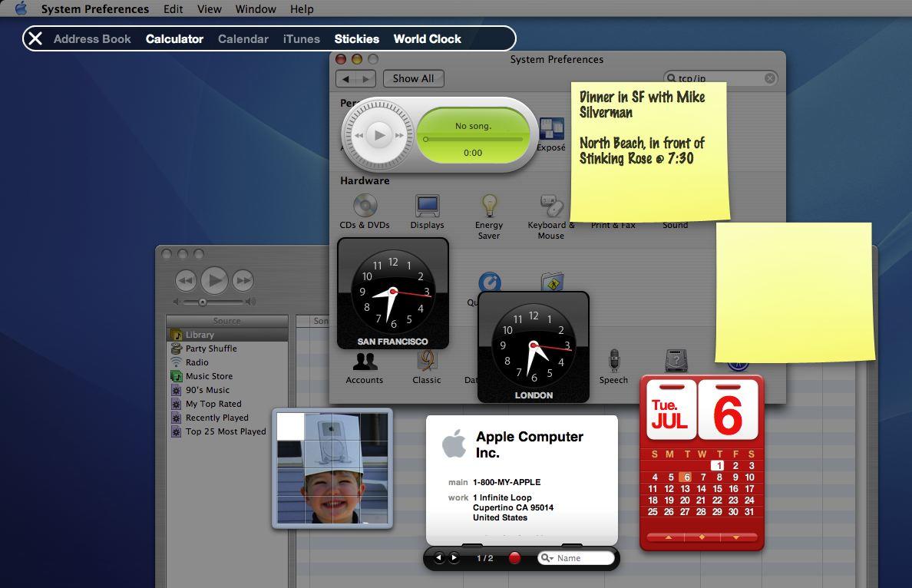Click the System Preferences search field with tcp/ip
Viewport: 912px width, 588px height.
pos(721,78)
